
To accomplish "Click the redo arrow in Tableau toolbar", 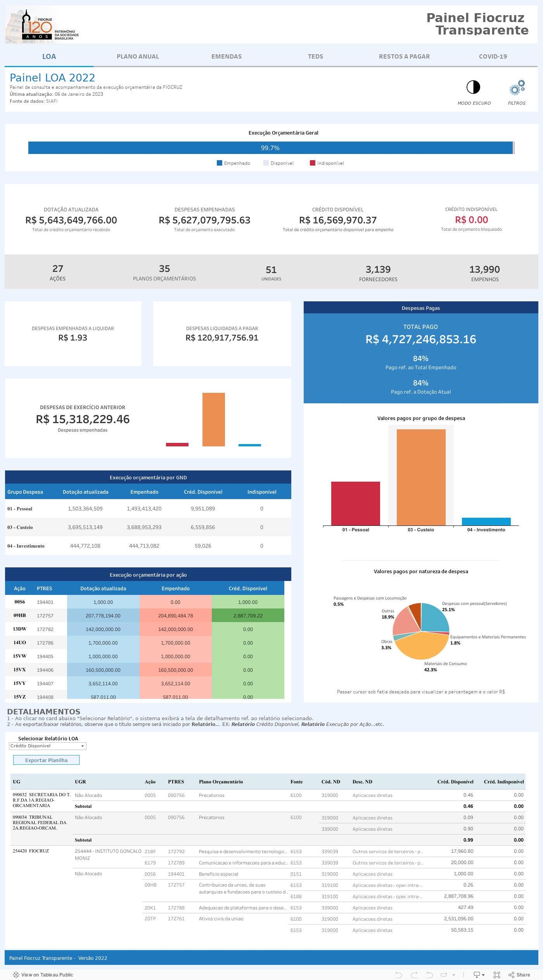I will pos(414,975).
